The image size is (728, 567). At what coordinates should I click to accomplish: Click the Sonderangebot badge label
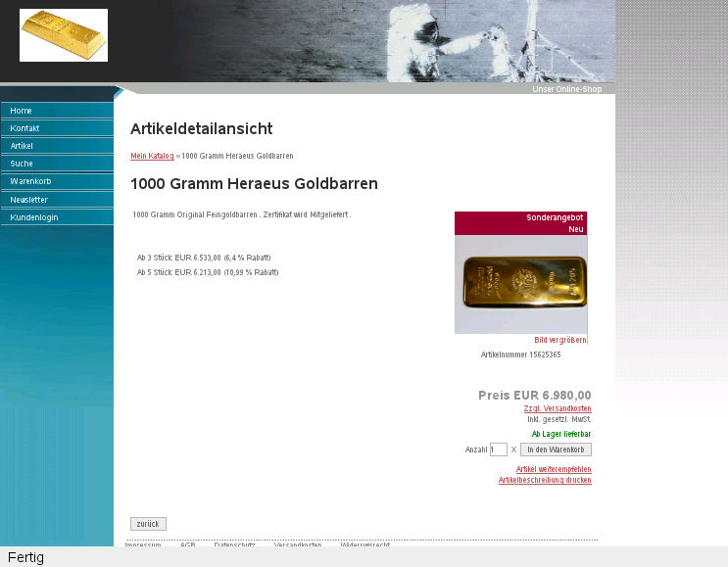pyautogui.click(x=555, y=217)
